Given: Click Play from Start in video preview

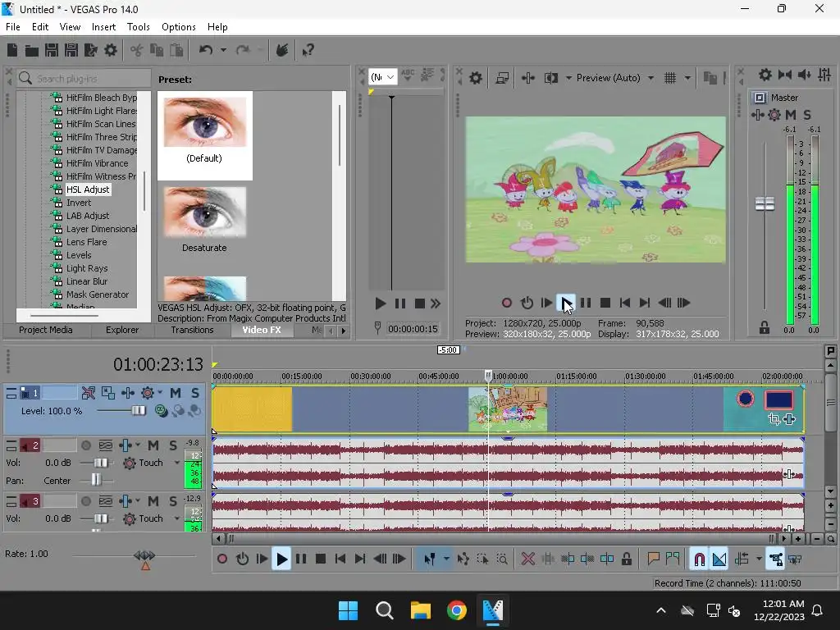Looking at the screenshot, I should (546, 303).
